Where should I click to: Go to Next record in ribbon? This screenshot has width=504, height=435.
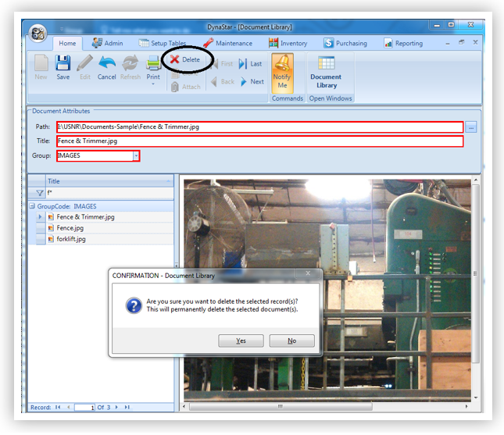(x=251, y=81)
